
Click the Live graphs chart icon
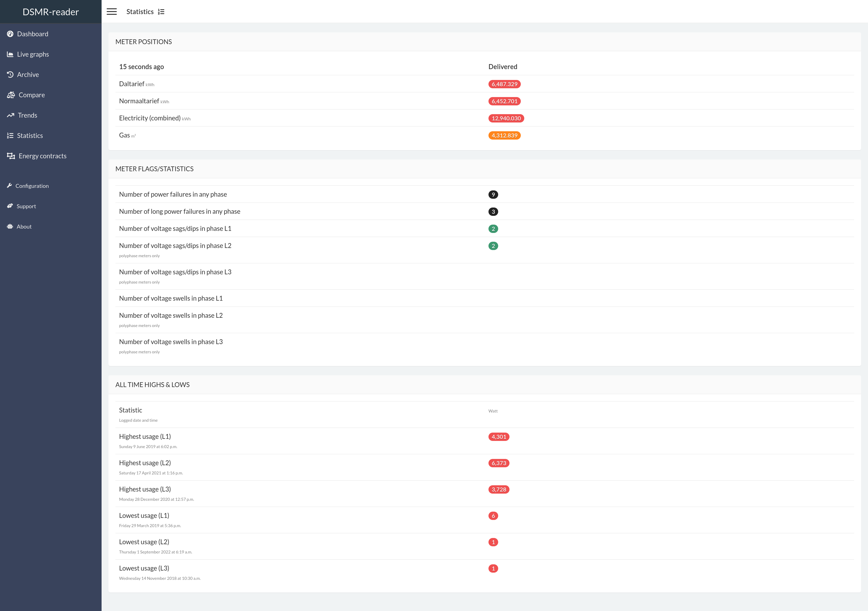pyautogui.click(x=10, y=55)
